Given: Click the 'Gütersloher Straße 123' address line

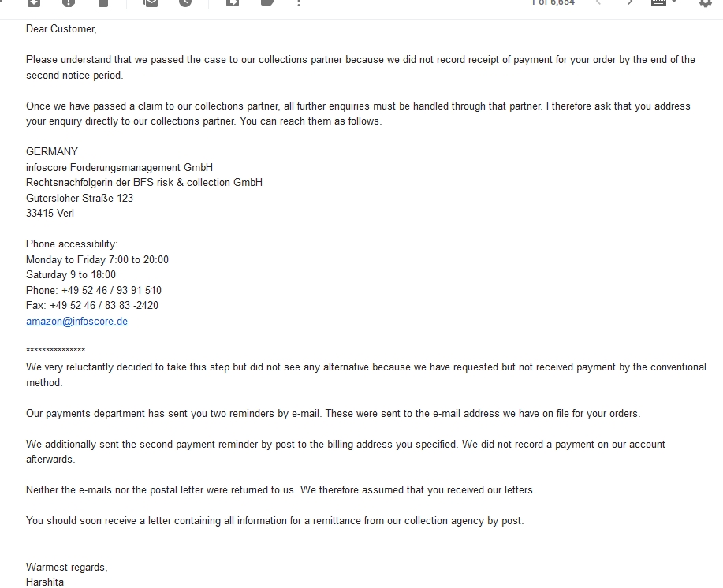Looking at the screenshot, I should [x=80, y=198].
